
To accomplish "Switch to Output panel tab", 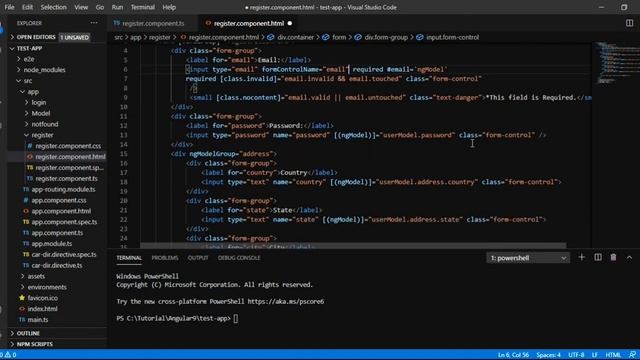I will coord(198,258).
